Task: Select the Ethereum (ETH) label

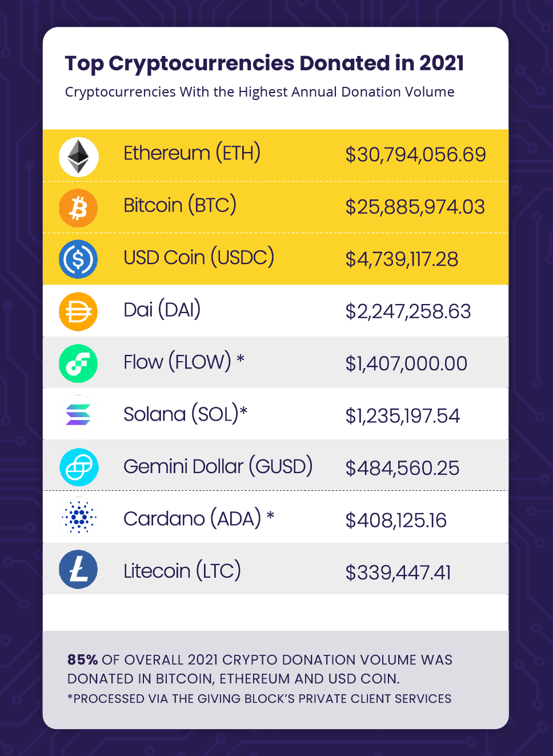Action: [x=192, y=153]
